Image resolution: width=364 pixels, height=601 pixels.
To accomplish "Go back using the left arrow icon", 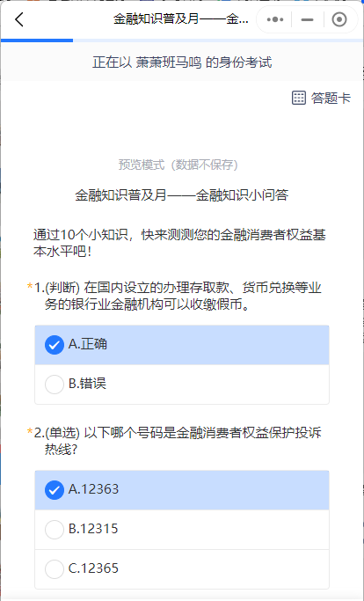I will [19, 19].
